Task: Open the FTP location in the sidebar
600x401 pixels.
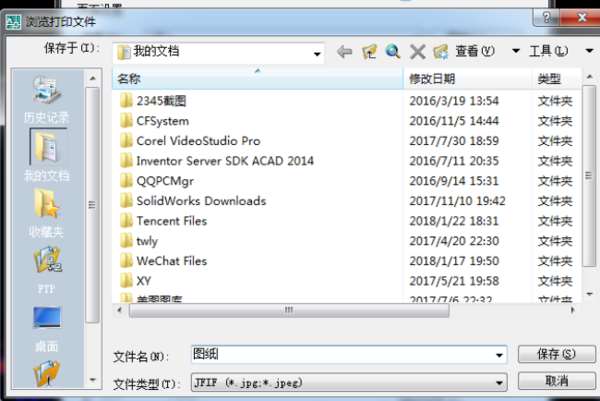Action: (x=47, y=270)
